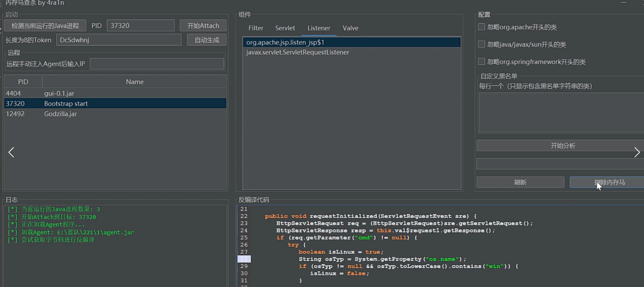644x287 pixels.
Task: Click the 刷新 refresh button
Action: click(520, 182)
